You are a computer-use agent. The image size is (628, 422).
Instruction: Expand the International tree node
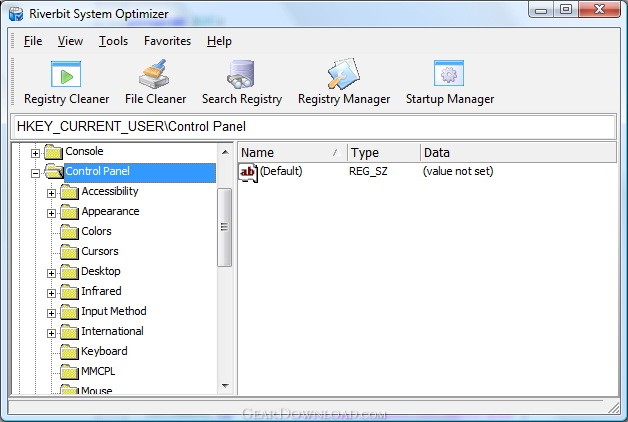tap(52, 332)
